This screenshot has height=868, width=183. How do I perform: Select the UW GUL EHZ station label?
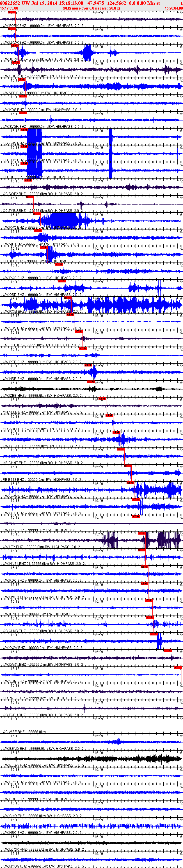coord(42,514)
